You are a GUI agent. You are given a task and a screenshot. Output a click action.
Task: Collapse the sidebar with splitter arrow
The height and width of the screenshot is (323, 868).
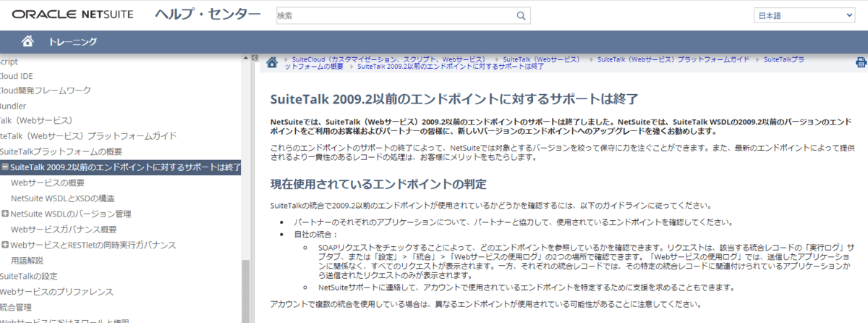pos(255,56)
